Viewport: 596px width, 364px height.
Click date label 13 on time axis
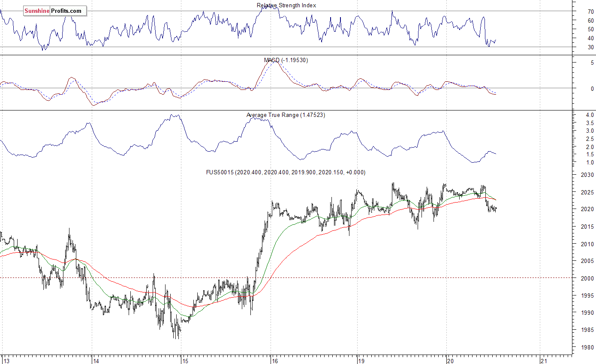(x=6, y=361)
